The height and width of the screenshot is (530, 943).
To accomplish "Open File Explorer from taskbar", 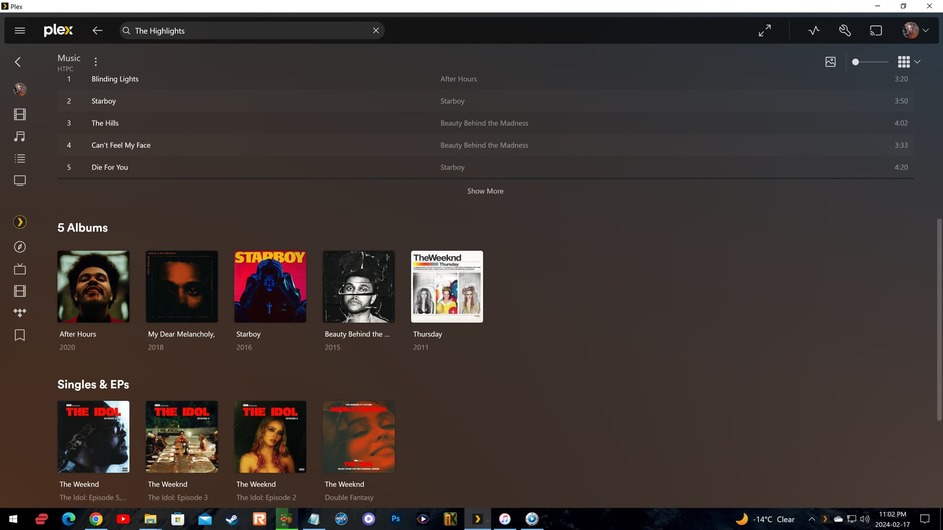I will (150, 519).
